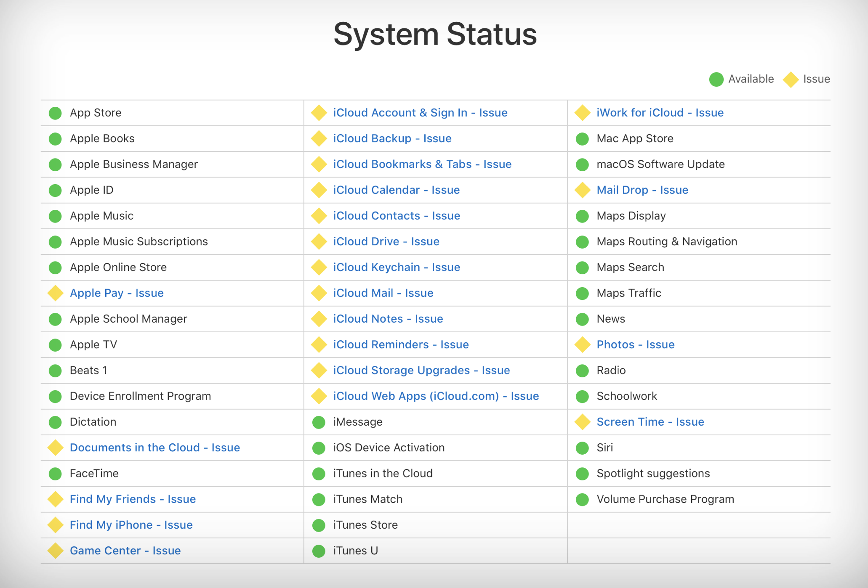Click the iTunes U entry
868x588 pixels.
[355, 551]
